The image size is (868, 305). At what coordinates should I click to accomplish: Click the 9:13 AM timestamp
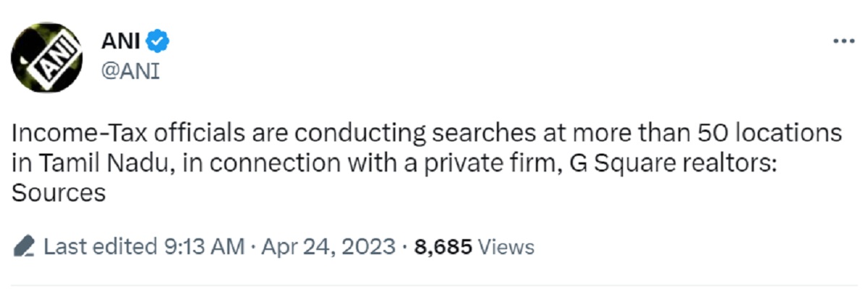201,247
